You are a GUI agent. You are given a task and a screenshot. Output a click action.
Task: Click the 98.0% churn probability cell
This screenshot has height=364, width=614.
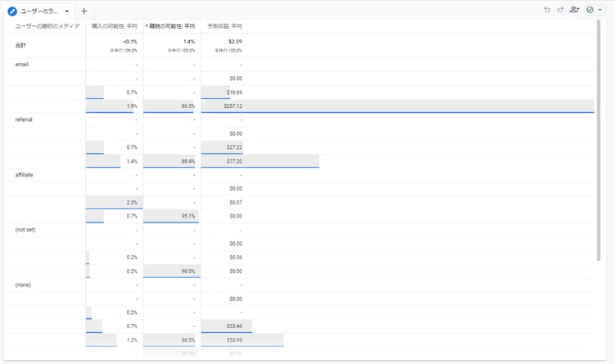point(187,271)
